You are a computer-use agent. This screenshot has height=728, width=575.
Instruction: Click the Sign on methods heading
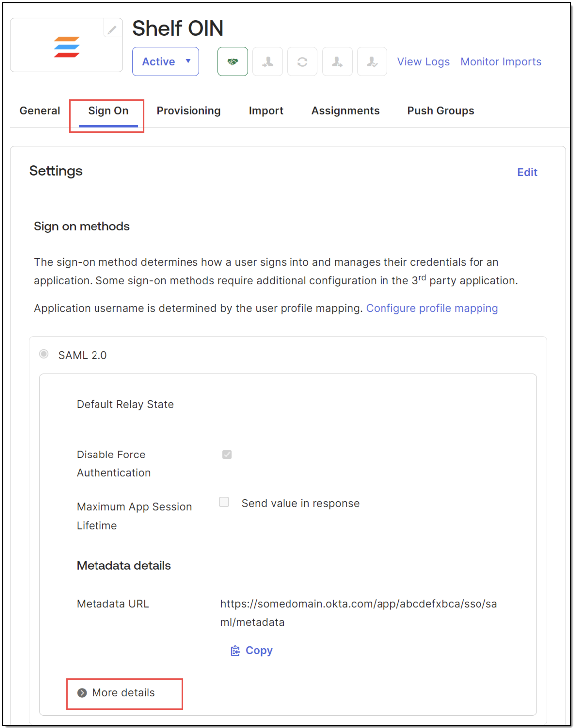[82, 226]
